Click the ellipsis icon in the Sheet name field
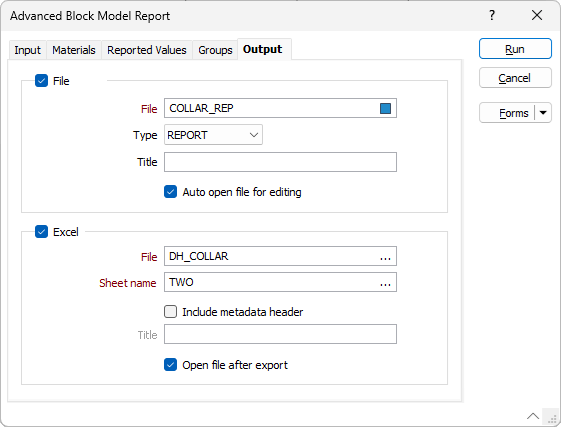 [385, 283]
